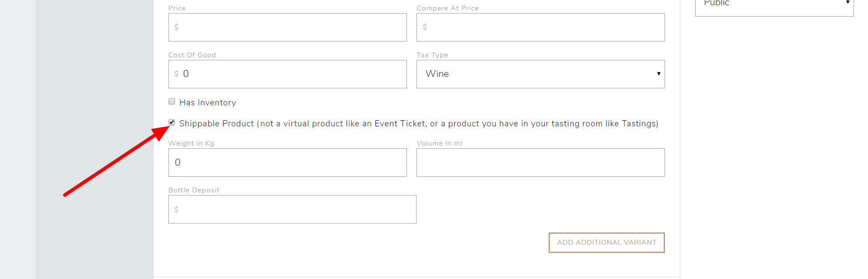Click the Compare At Price field
The width and height of the screenshot is (868, 279).
click(x=540, y=27)
